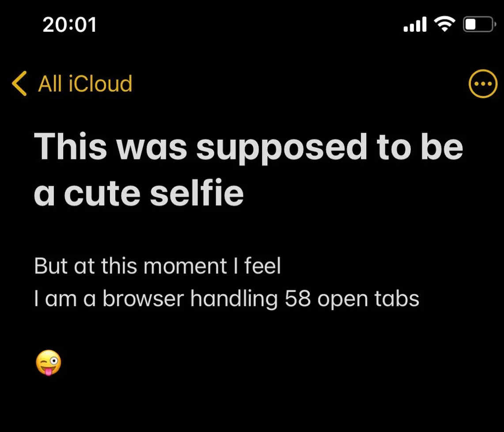Image resolution: width=504 pixels, height=432 pixels.
Task: Place cursor on "But at this moment I feel"
Action: [157, 267]
